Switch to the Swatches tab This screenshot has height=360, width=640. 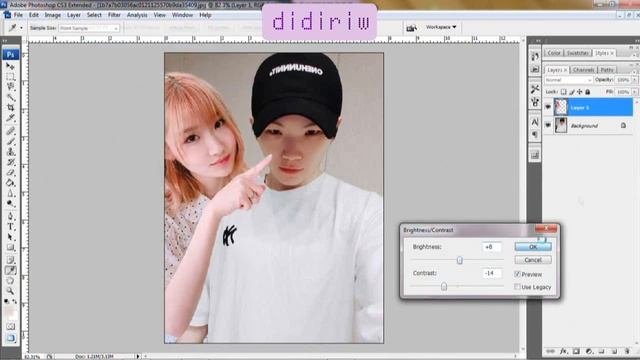[x=578, y=53]
